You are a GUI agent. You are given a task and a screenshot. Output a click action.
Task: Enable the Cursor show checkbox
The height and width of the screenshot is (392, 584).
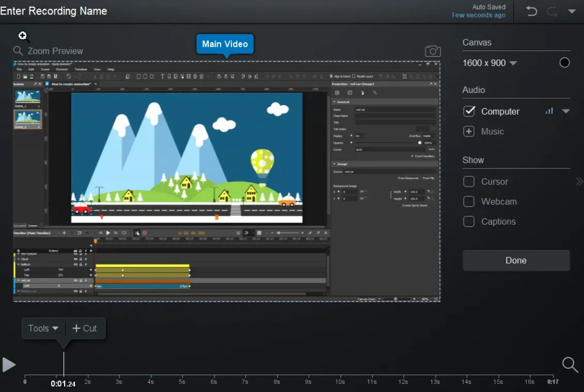tap(469, 182)
